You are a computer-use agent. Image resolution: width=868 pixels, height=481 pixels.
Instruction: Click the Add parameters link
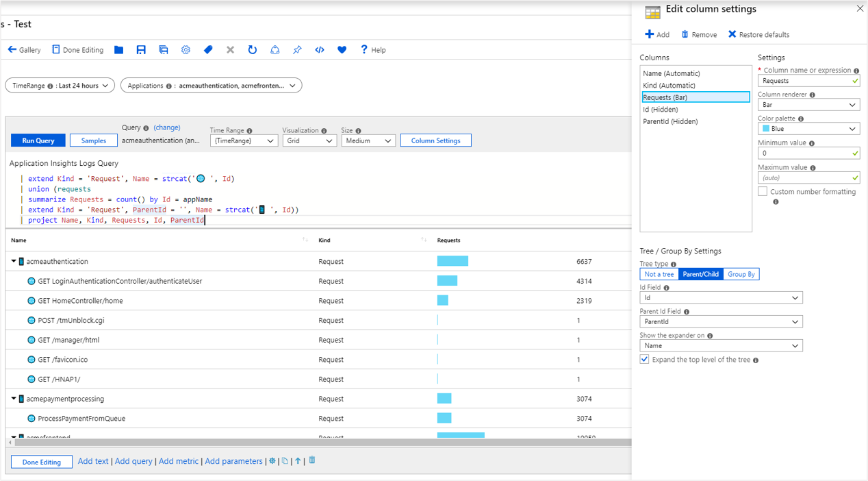pos(233,461)
